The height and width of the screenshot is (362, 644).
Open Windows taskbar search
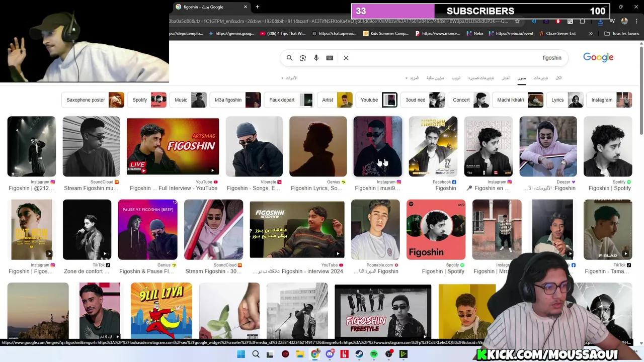(256, 354)
